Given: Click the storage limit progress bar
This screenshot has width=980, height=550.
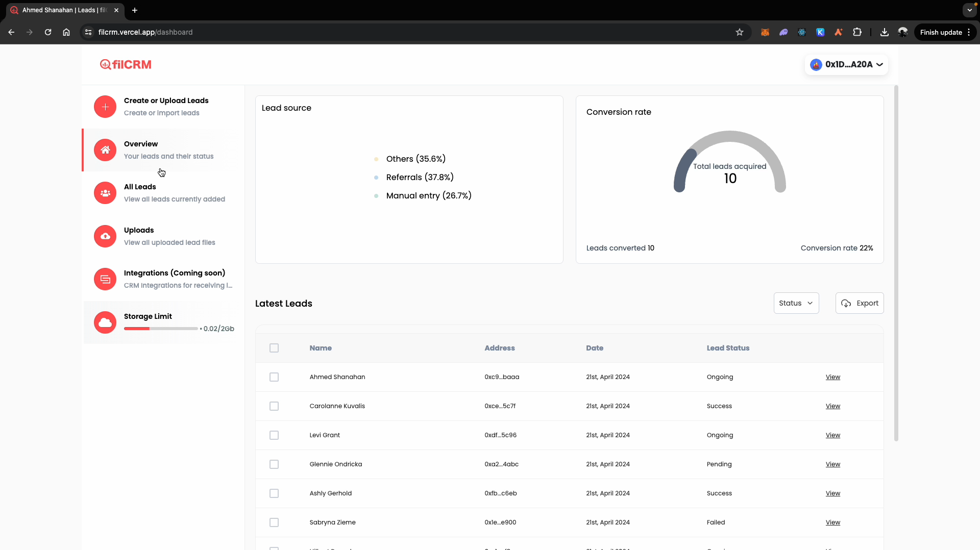Looking at the screenshot, I should pos(161,329).
